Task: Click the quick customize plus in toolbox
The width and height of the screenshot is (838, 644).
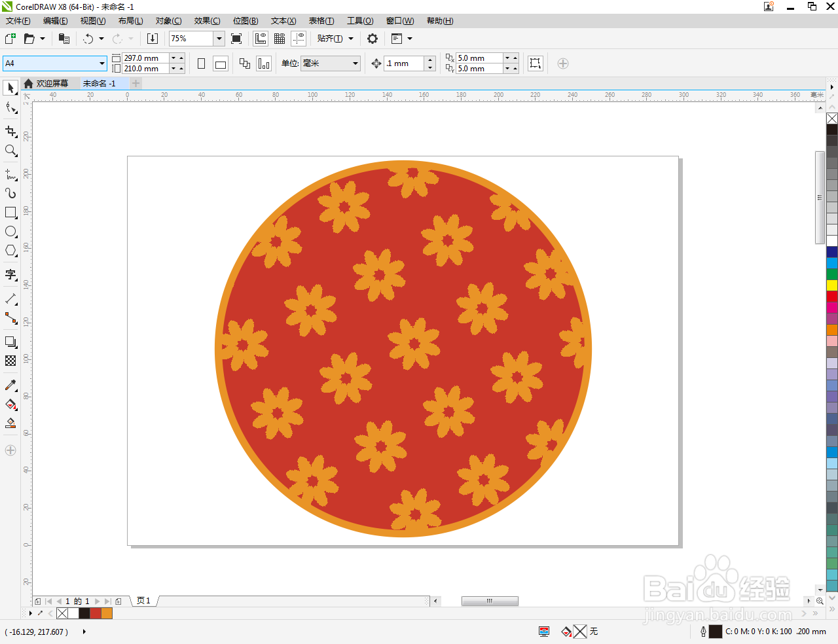Action: tap(10, 450)
